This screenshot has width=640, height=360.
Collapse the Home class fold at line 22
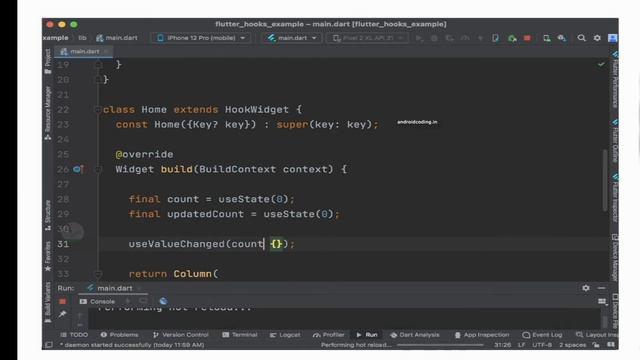[x=98, y=109]
